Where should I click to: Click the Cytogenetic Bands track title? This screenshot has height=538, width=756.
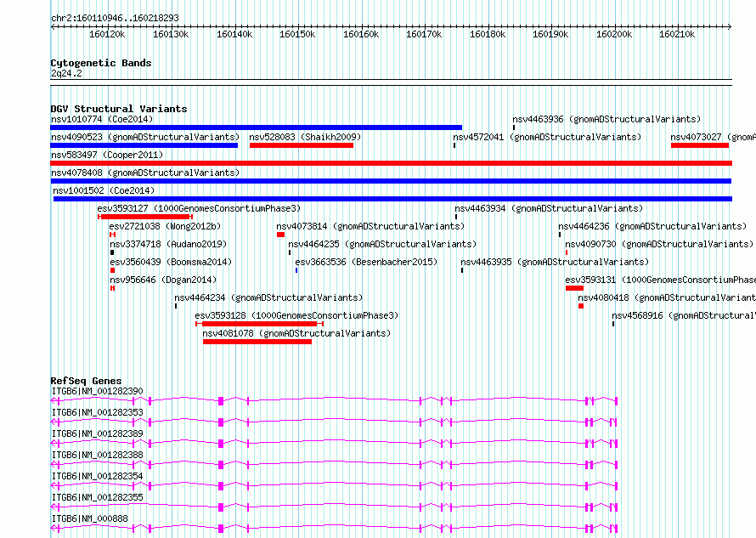(x=101, y=63)
